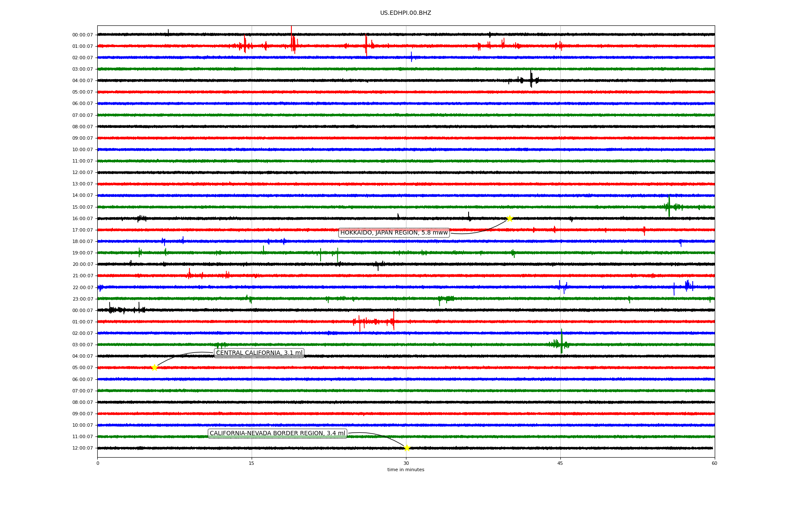
Task: Click the 45 minute x-axis tick label
Action: [x=560, y=463]
